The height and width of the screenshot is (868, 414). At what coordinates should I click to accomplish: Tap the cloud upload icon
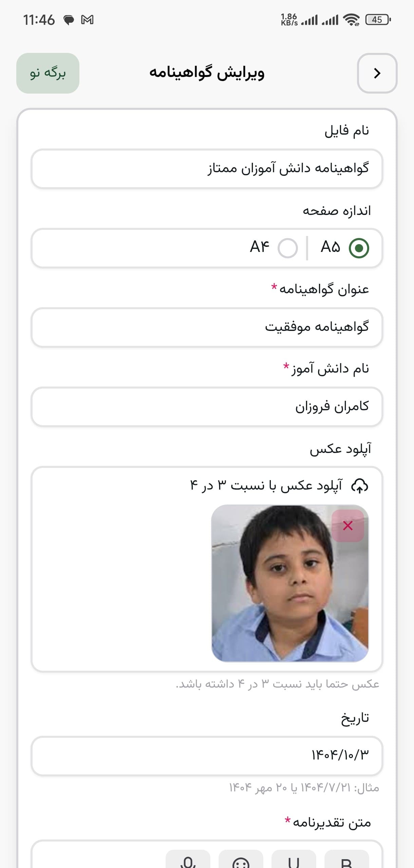pos(360,486)
